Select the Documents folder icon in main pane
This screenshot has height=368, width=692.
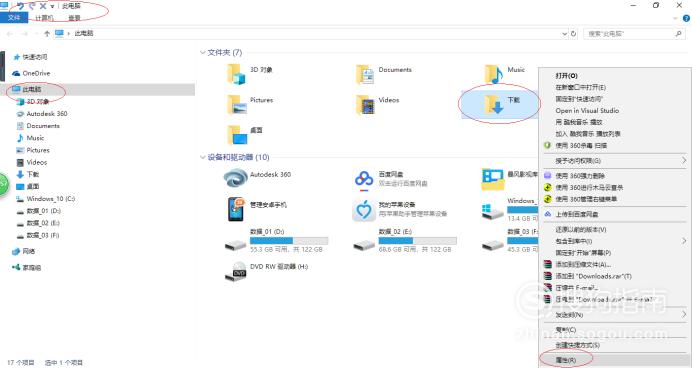(x=365, y=74)
